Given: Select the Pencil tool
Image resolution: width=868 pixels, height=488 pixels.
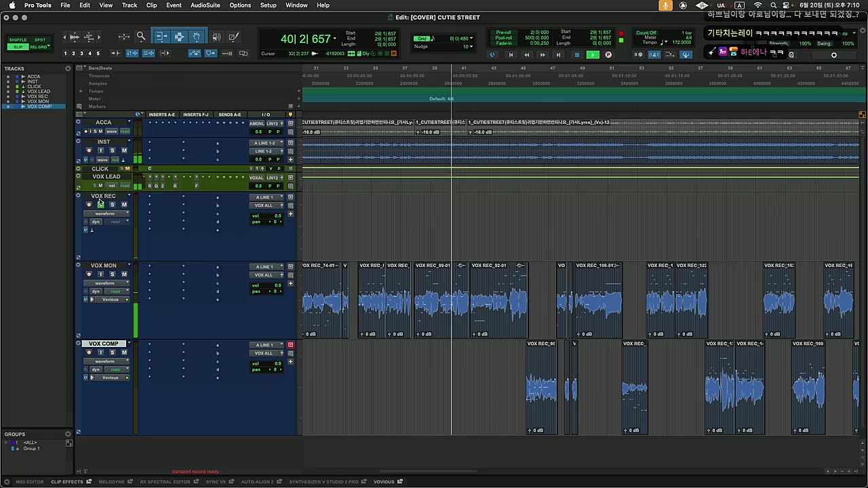Looking at the screenshot, I should pos(233,37).
